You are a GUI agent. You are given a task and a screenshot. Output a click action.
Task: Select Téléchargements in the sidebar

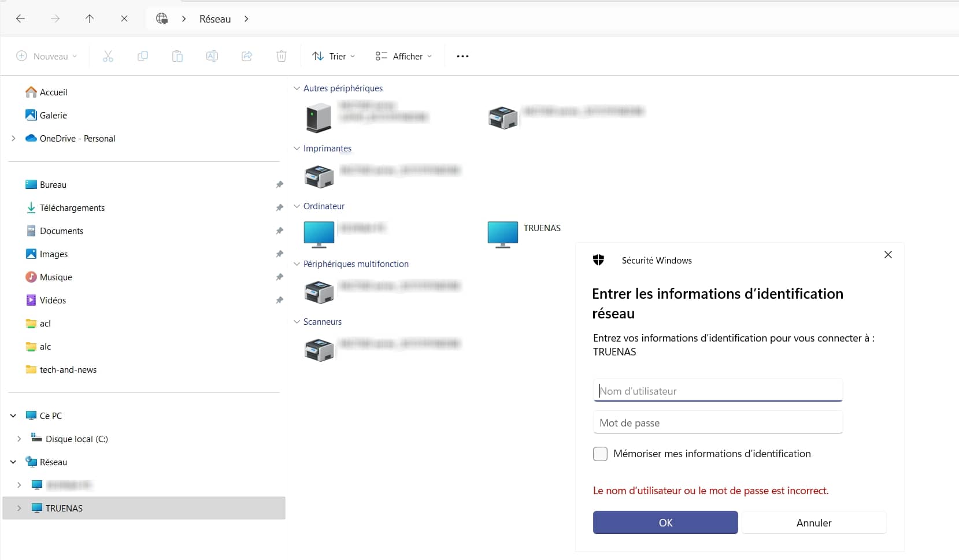click(72, 207)
